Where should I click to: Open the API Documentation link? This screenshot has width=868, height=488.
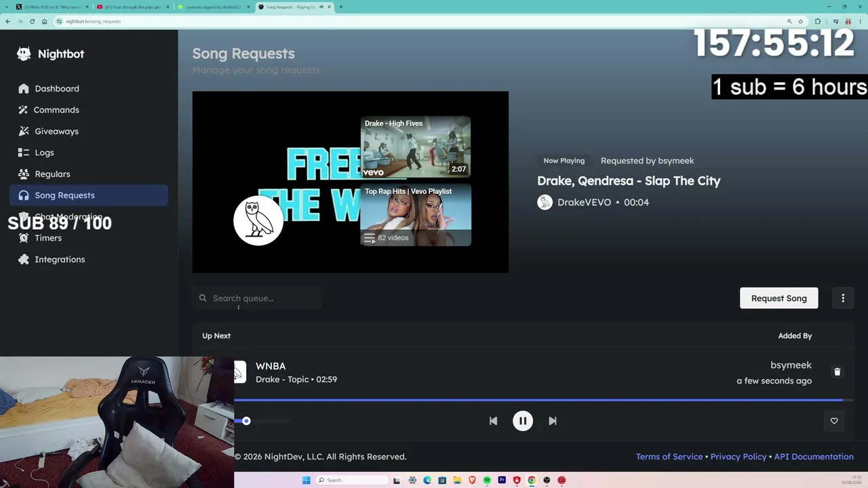coord(814,457)
